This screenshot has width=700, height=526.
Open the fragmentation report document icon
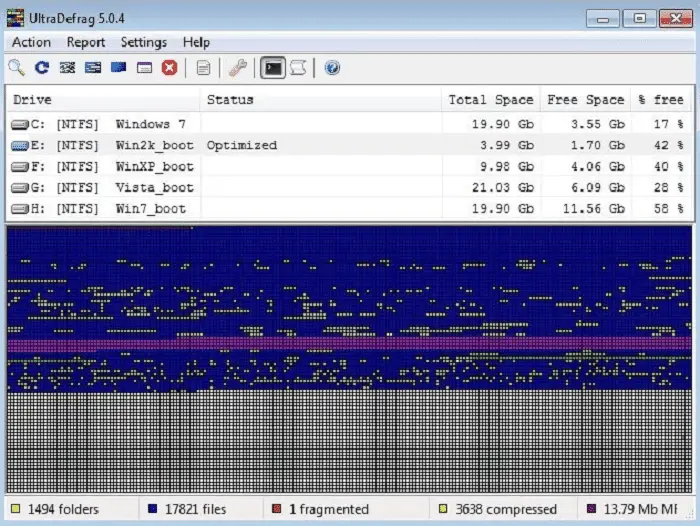[203, 68]
